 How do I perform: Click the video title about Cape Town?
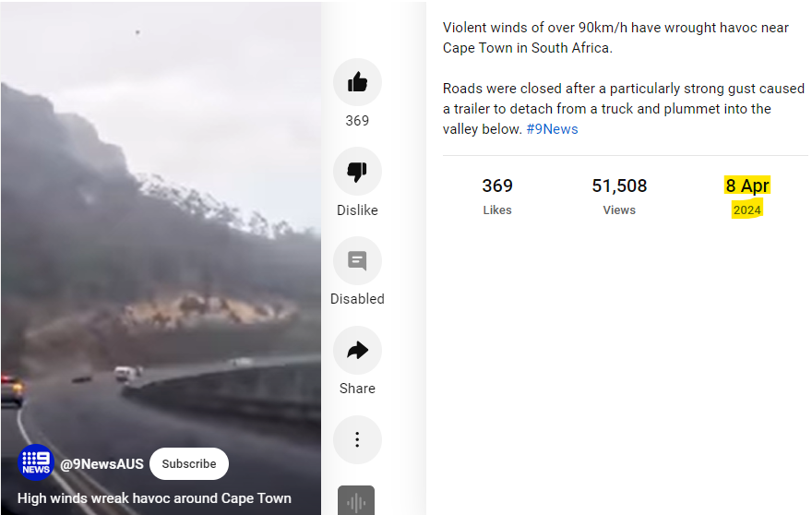(154, 498)
